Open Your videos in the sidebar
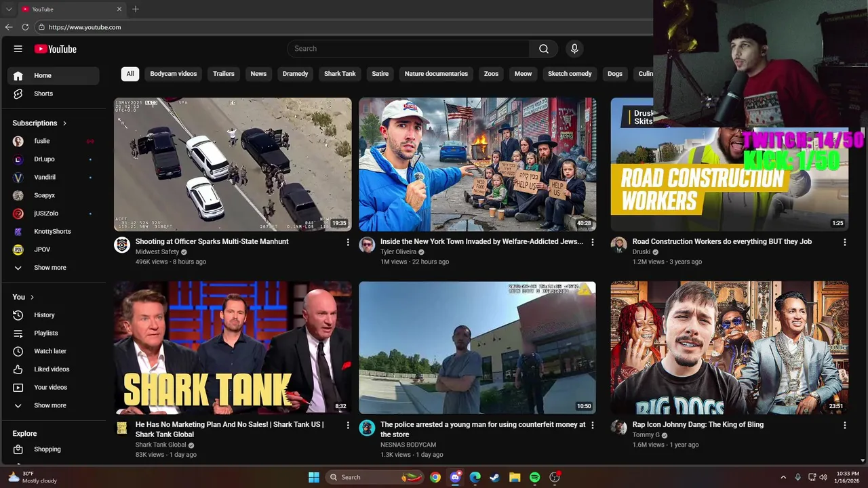 point(54,387)
